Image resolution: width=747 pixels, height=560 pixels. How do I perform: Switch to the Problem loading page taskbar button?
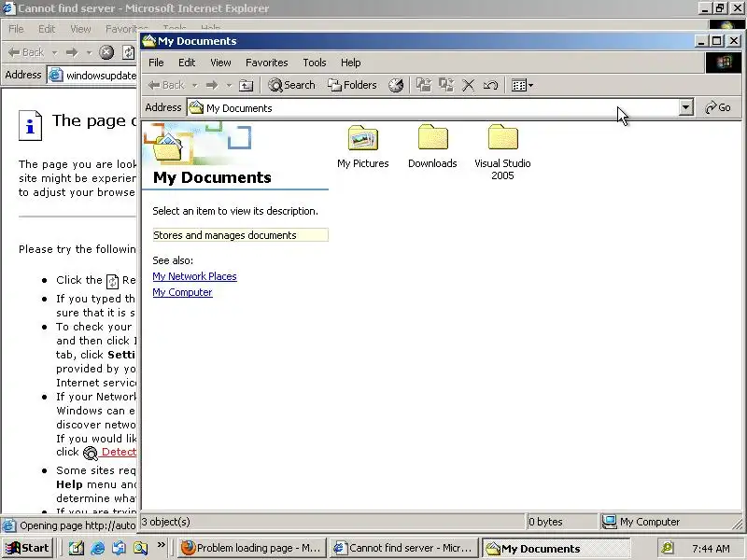[x=251, y=548]
